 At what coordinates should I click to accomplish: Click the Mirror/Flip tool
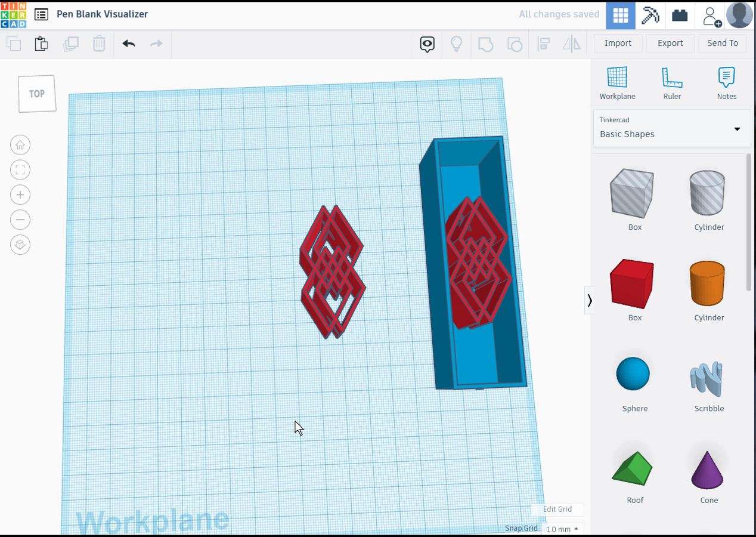point(572,44)
